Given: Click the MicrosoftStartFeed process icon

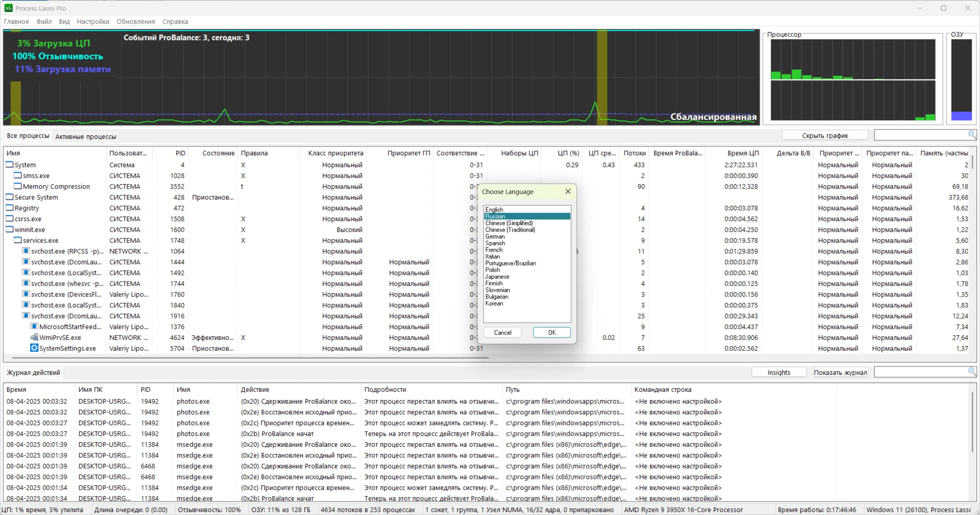Looking at the screenshot, I should click(34, 327).
